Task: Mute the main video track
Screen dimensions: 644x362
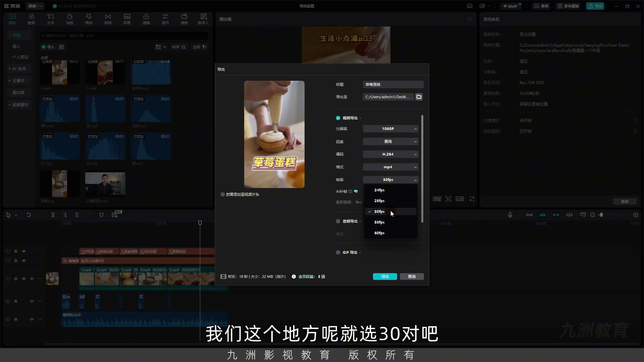Action: coord(32,279)
